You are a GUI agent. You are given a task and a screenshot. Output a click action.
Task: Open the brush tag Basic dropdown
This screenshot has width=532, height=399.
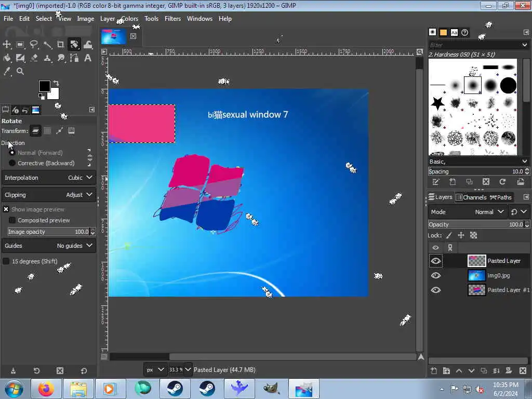478,162
